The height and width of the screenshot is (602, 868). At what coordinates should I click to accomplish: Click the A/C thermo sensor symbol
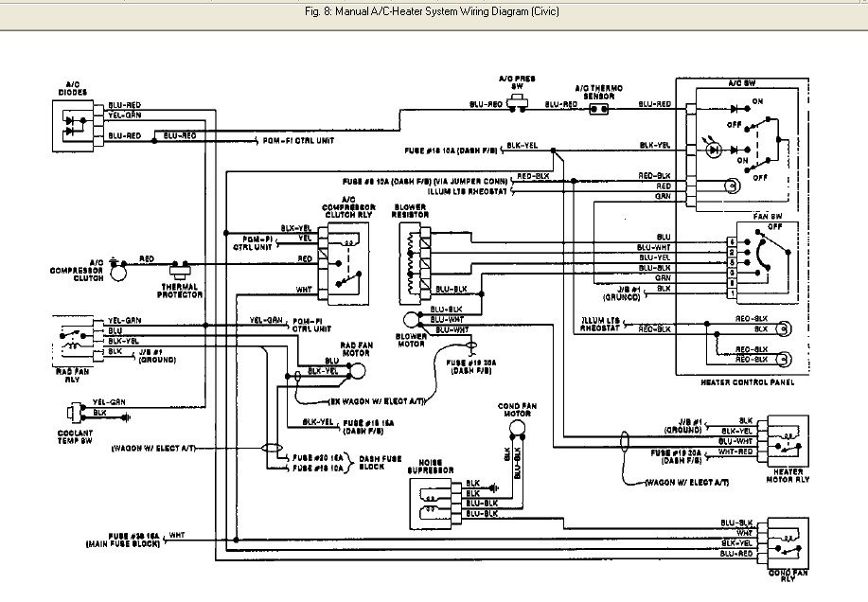tap(598, 109)
